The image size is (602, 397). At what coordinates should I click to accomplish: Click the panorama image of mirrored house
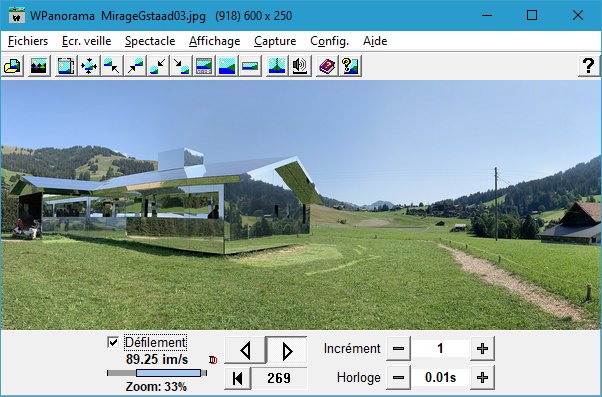click(301, 205)
